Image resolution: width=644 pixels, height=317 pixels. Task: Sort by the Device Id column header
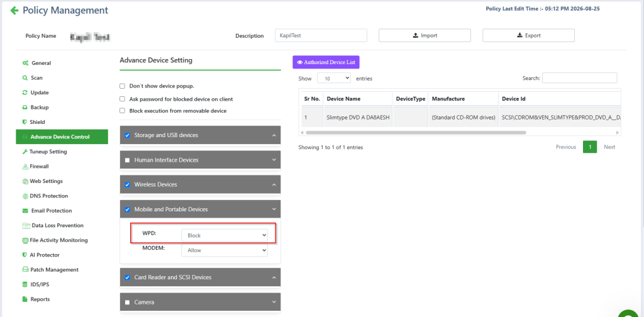[x=559, y=99]
